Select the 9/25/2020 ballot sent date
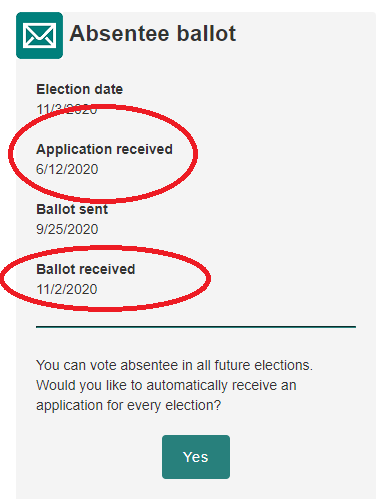 pos(67,229)
